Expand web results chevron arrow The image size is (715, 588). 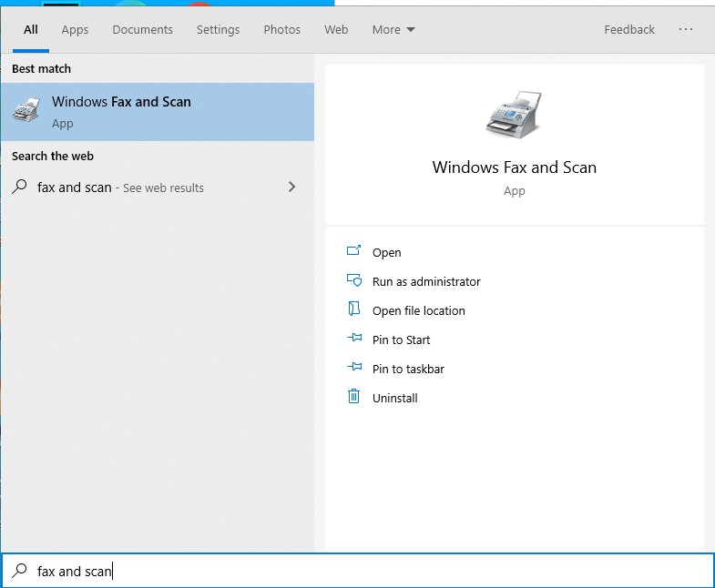pyautogui.click(x=291, y=187)
